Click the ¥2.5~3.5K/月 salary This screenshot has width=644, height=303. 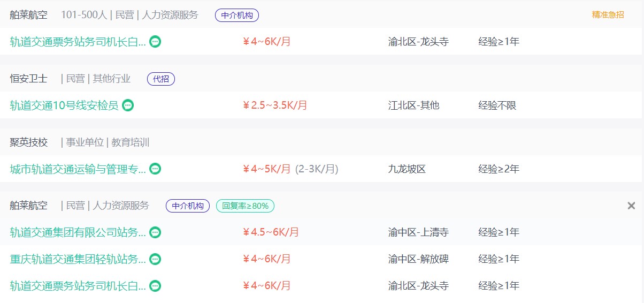pyautogui.click(x=275, y=105)
